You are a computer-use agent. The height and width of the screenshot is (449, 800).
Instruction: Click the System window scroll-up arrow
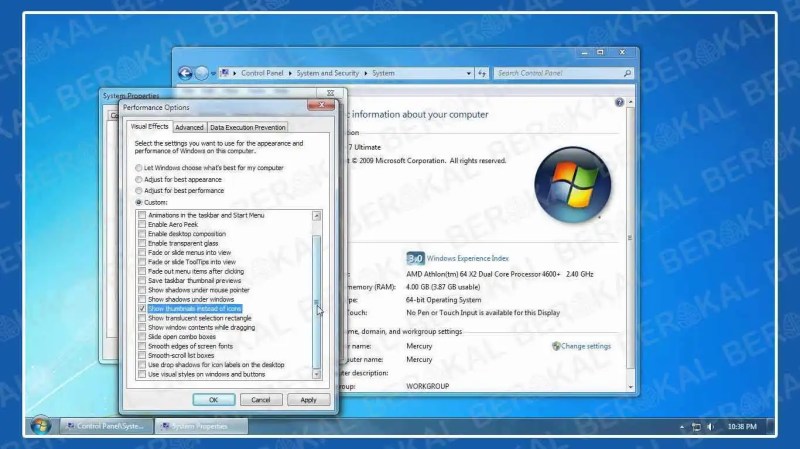click(x=631, y=103)
